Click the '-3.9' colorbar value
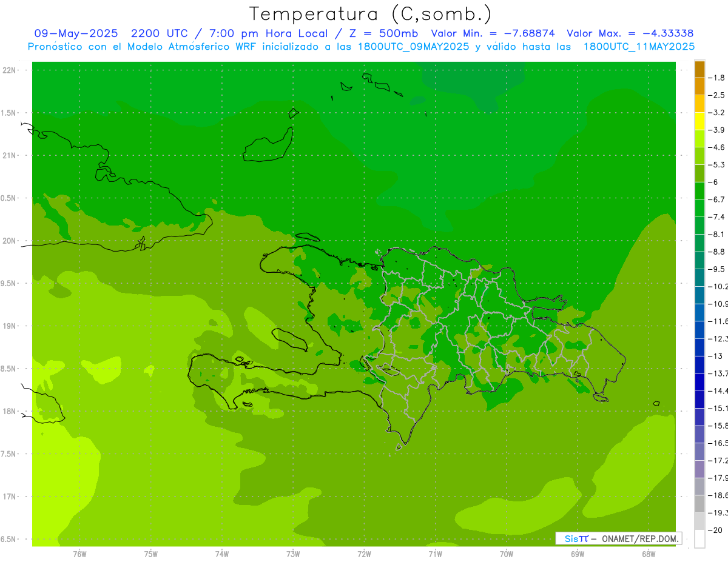 (716, 130)
